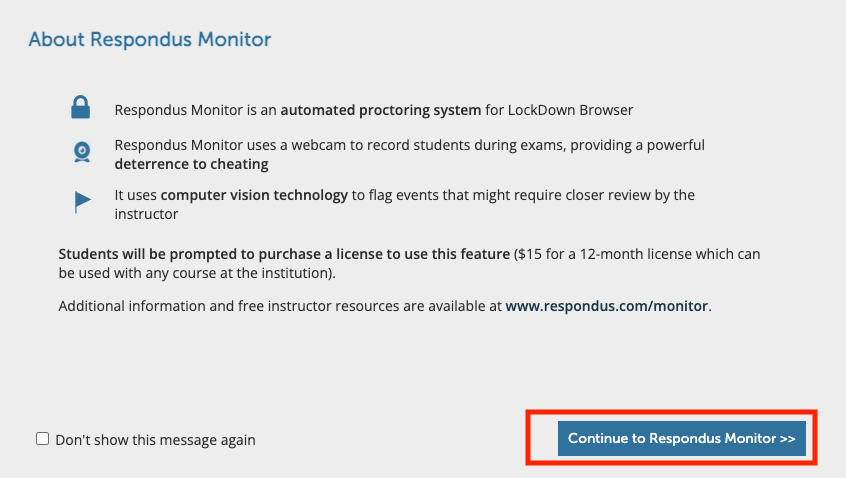The image size is (846, 478).
Task: Click the bold automated proctoring system text
Action: coord(380,110)
